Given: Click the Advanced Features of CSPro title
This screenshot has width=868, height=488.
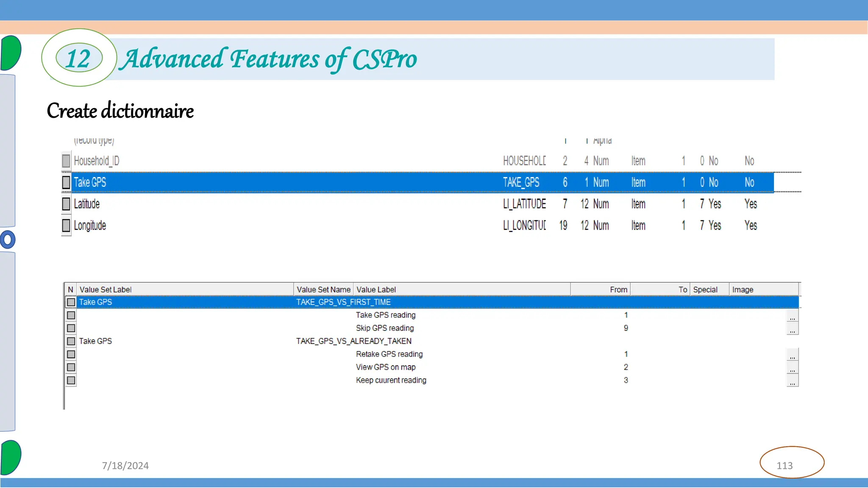Looking at the screenshot, I should click(x=269, y=59).
